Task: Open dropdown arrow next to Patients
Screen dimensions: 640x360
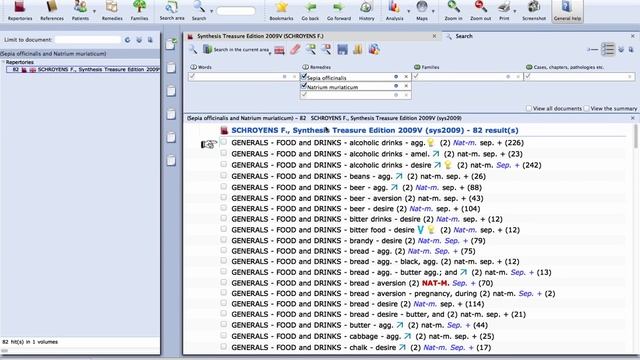Action: tap(94, 11)
